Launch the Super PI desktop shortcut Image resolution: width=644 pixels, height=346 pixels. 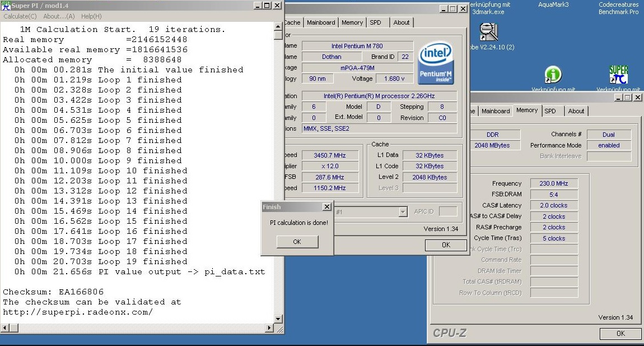click(x=618, y=75)
